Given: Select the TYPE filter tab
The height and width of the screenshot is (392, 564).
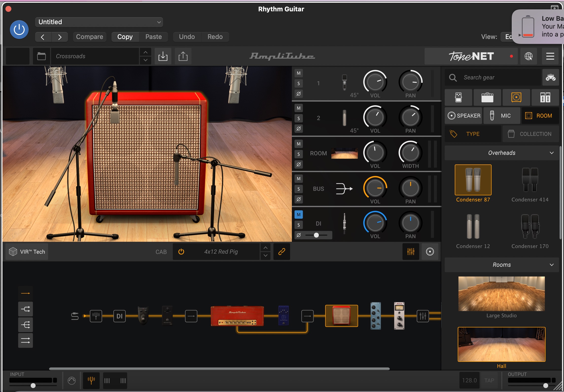Looking at the screenshot, I should coord(473,134).
